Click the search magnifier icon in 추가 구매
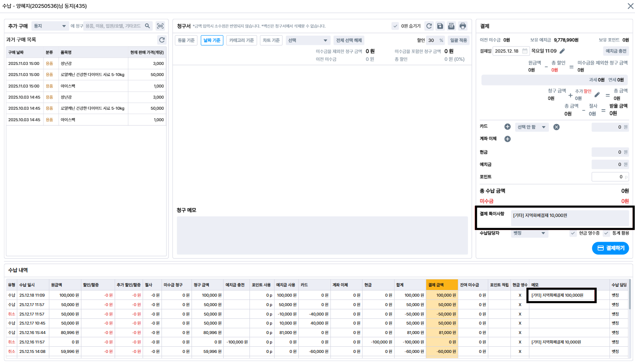The image size is (635, 364). (148, 26)
